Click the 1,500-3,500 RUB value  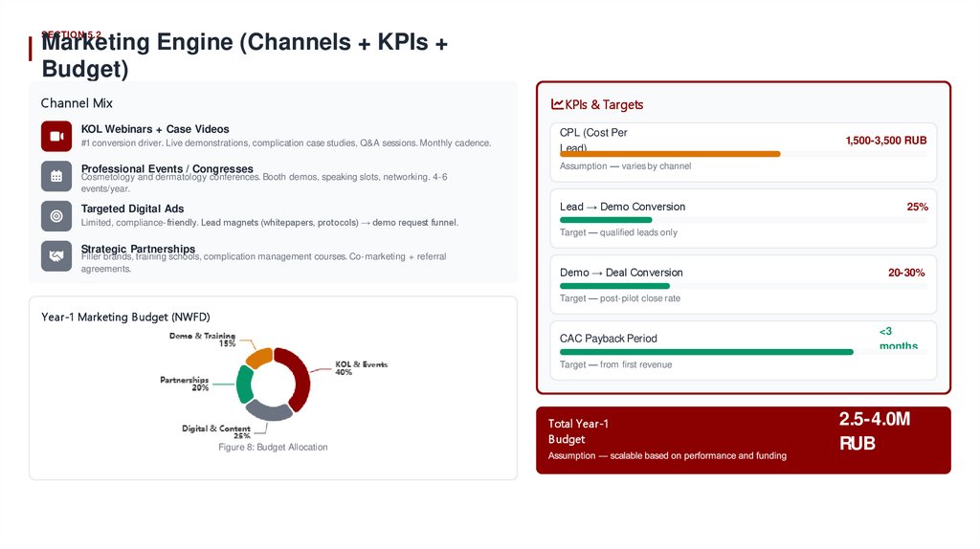(x=885, y=141)
